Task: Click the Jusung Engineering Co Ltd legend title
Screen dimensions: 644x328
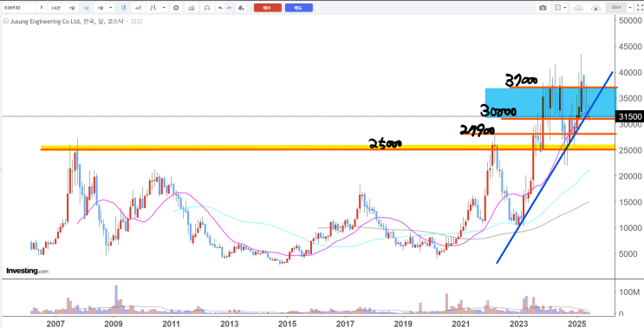Action: point(69,22)
